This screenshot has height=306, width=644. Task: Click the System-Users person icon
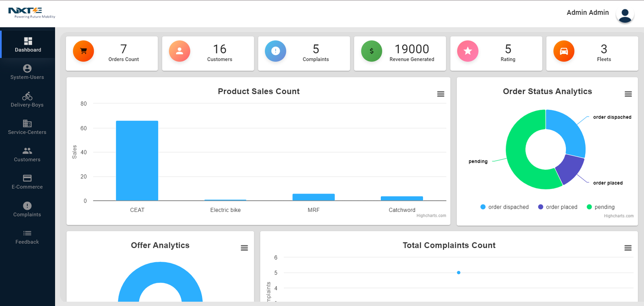(x=27, y=68)
